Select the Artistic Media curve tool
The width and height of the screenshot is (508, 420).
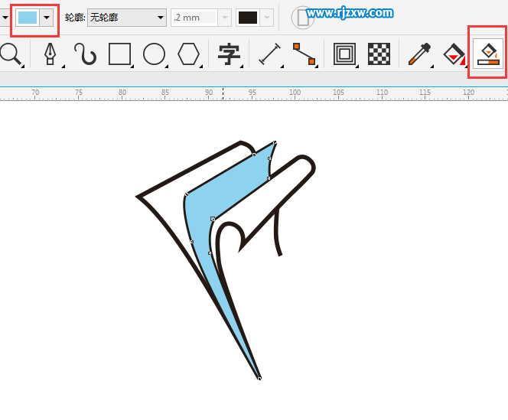[x=86, y=54]
